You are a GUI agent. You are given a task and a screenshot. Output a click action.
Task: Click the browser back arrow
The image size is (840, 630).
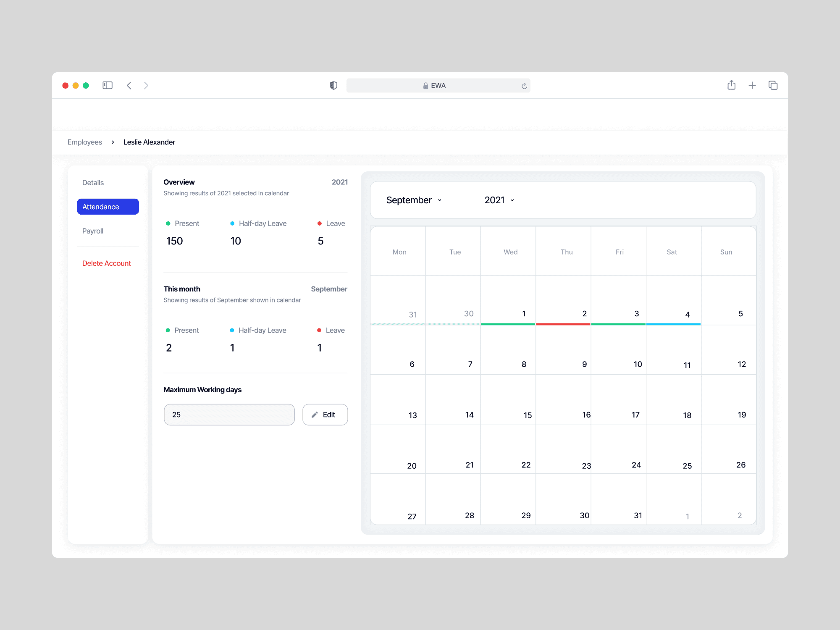tap(129, 85)
